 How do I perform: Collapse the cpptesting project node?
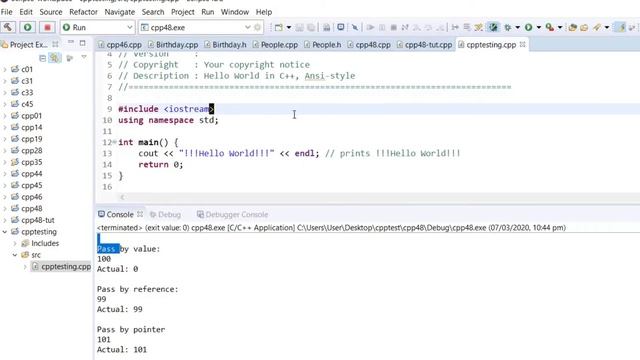pos(5,231)
